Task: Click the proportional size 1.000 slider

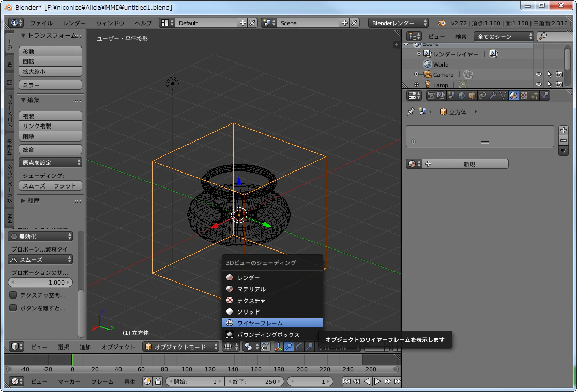Action: (40, 283)
